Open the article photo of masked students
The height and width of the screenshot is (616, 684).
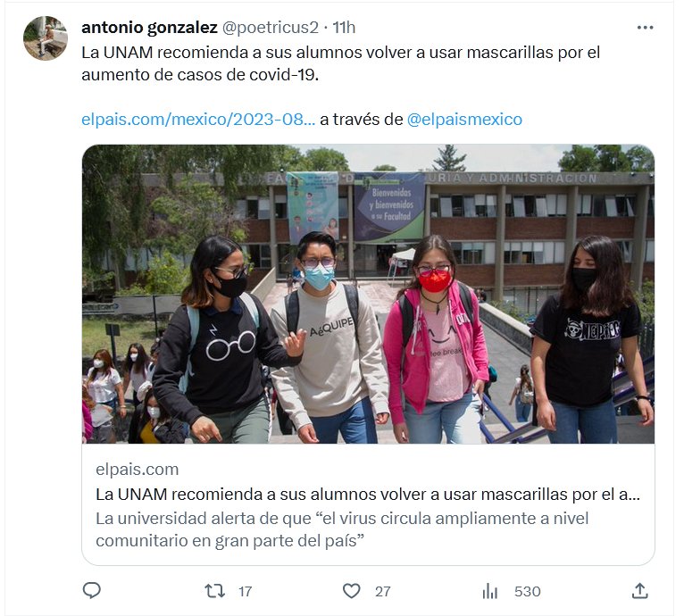tap(368, 294)
